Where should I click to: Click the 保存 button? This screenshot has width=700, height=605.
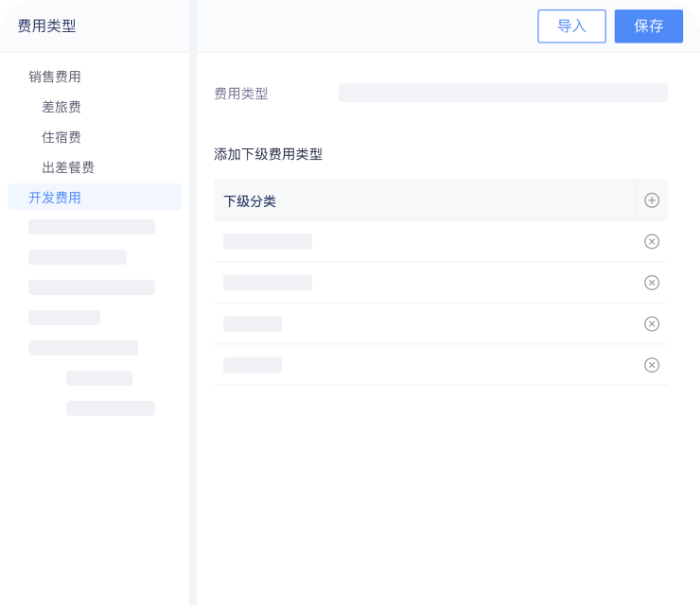coord(649,26)
